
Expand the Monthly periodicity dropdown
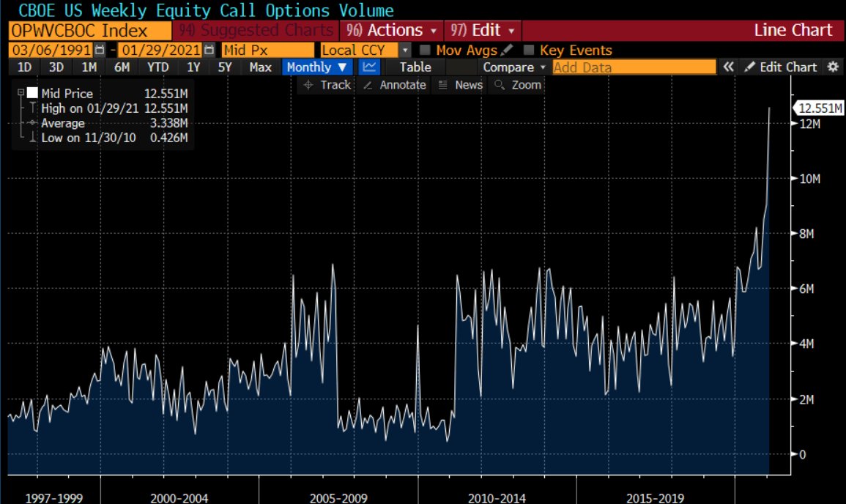coord(316,67)
